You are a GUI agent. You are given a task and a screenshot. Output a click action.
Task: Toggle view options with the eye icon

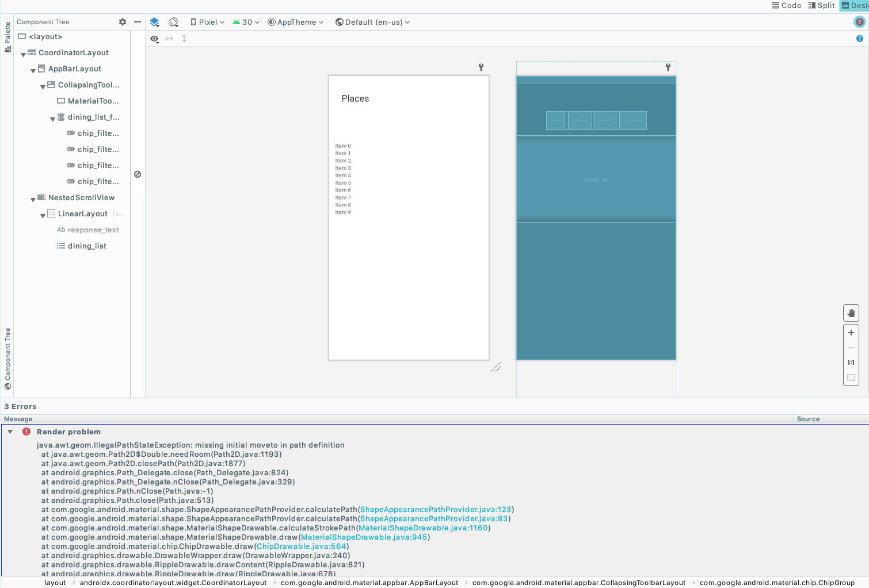pos(154,39)
